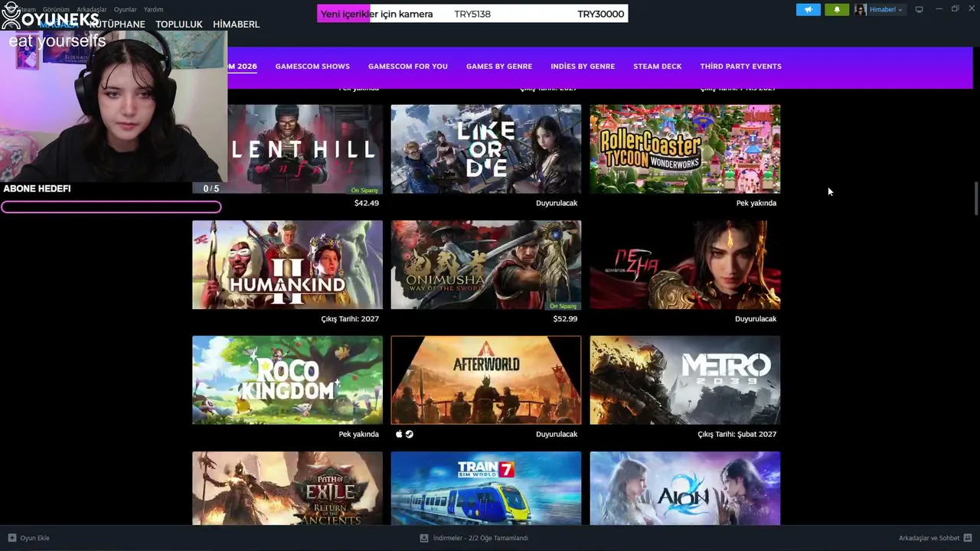Open the HİMABERL profile section
Viewport: 980px width, 551px height.
click(236, 24)
